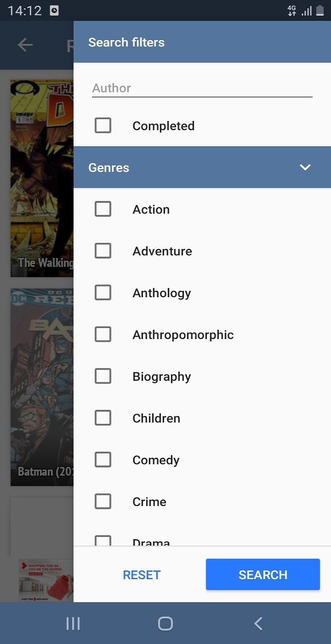The width and height of the screenshot is (331, 644).
Task: Focus the Author text field
Action: tap(202, 88)
